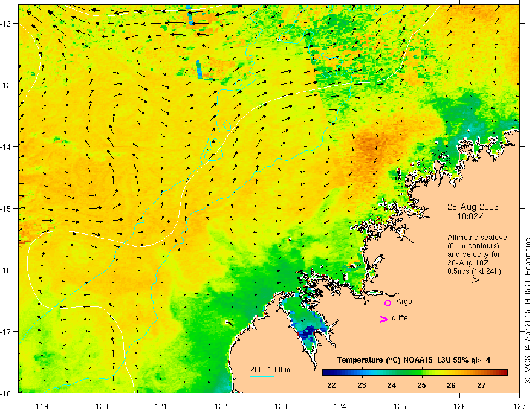The height and width of the screenshot is (411, 532).
Task: Click the "28-Aug-2006" date text
Action: pyautogui.click(x=473, y=207)
